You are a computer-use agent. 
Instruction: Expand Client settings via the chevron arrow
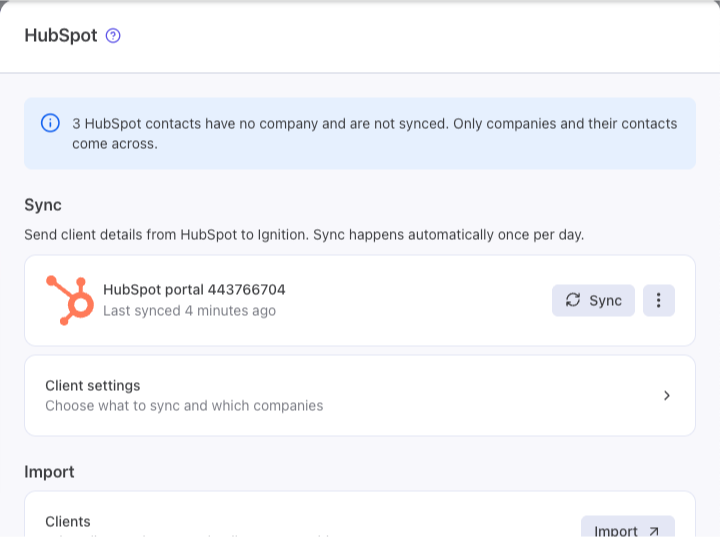coord(667,396)
